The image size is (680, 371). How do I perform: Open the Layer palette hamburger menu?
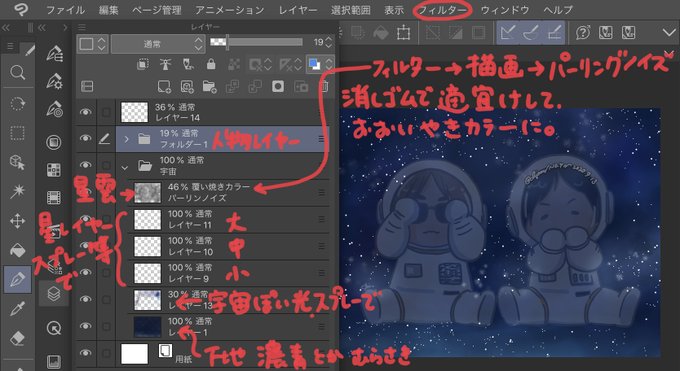coord(82,27)
